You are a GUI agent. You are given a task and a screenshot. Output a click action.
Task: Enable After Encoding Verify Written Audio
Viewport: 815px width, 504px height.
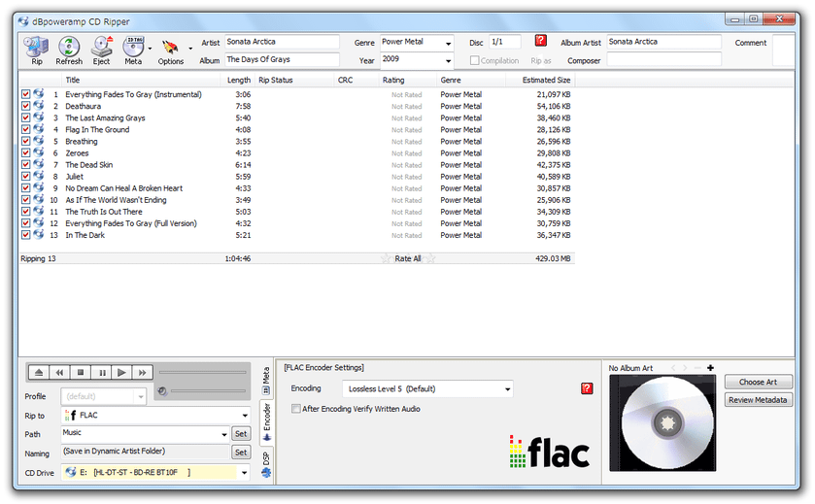tap(295, 409)
